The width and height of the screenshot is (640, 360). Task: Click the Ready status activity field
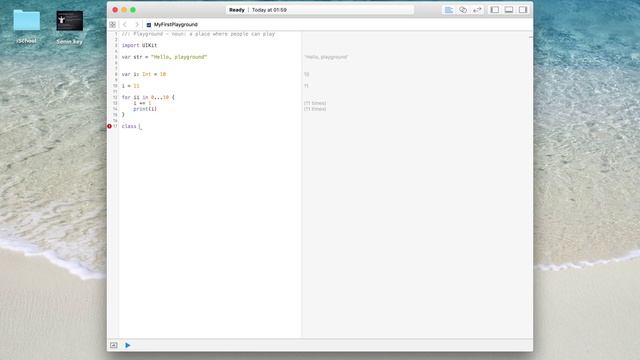point(320,10)
